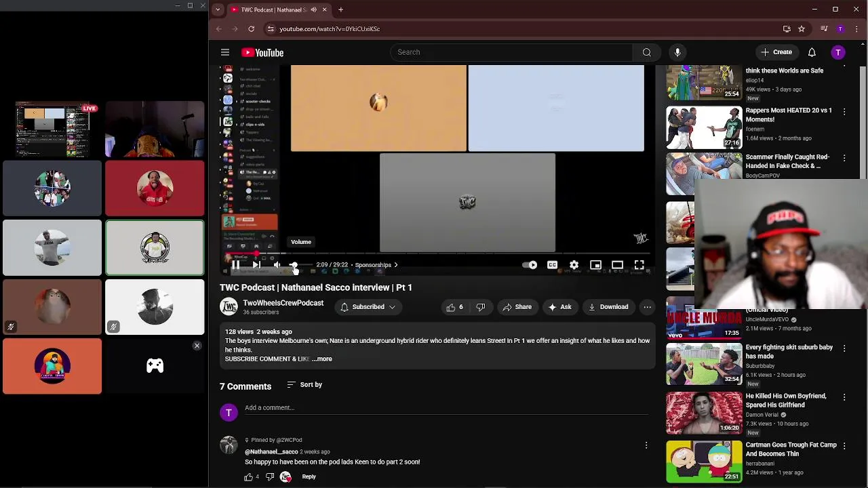Seek using the red video progress bar

click(438, 254)
